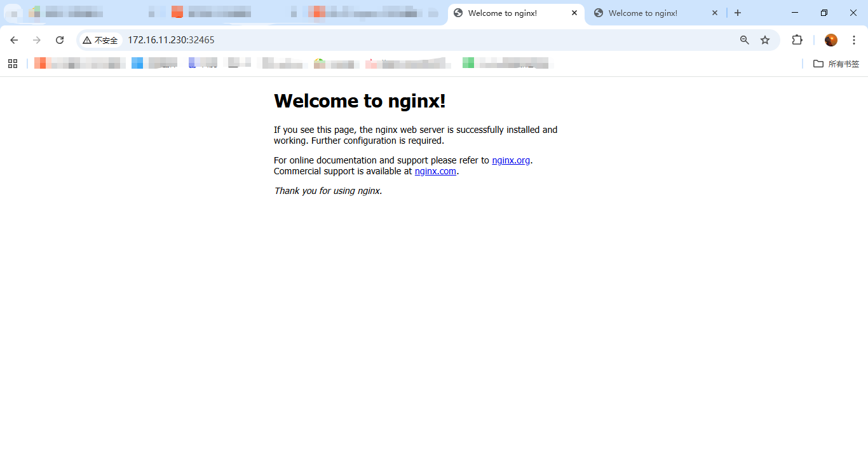Image resolution: width=868 pixels, height=463 pixels.
Task: Reload the current nginx page
Action: 60,40
